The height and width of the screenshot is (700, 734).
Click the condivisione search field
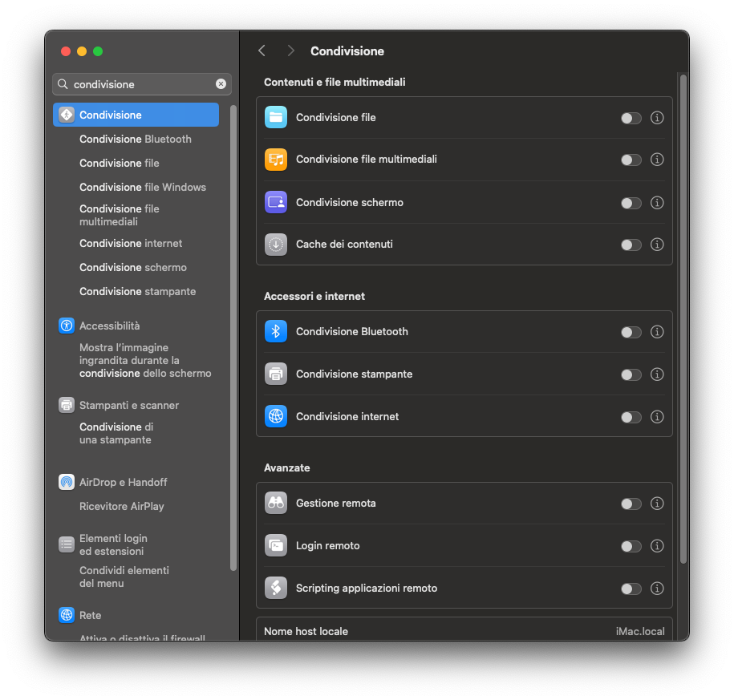coord(142,84)
